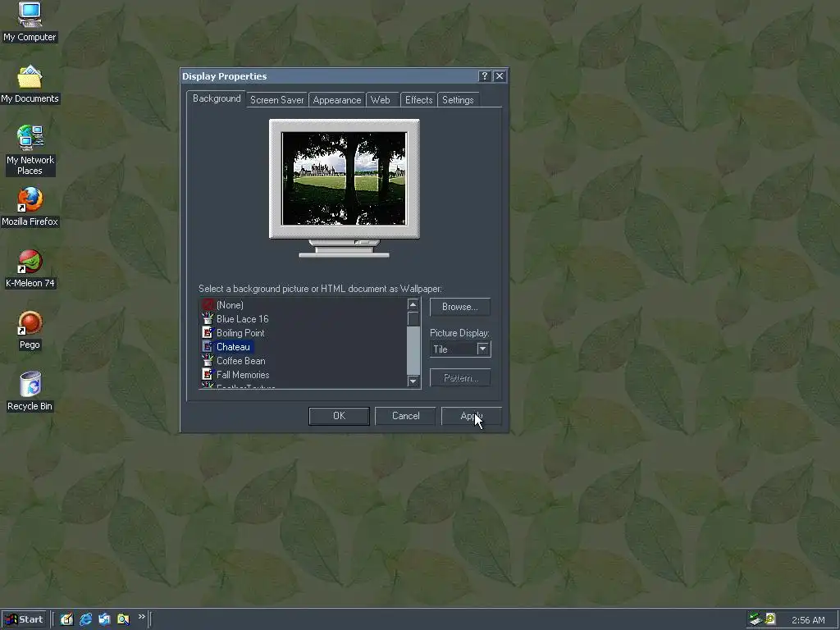The image size is (840, 630).
Task: Click the (None) red icon
Action: [208, 305]
